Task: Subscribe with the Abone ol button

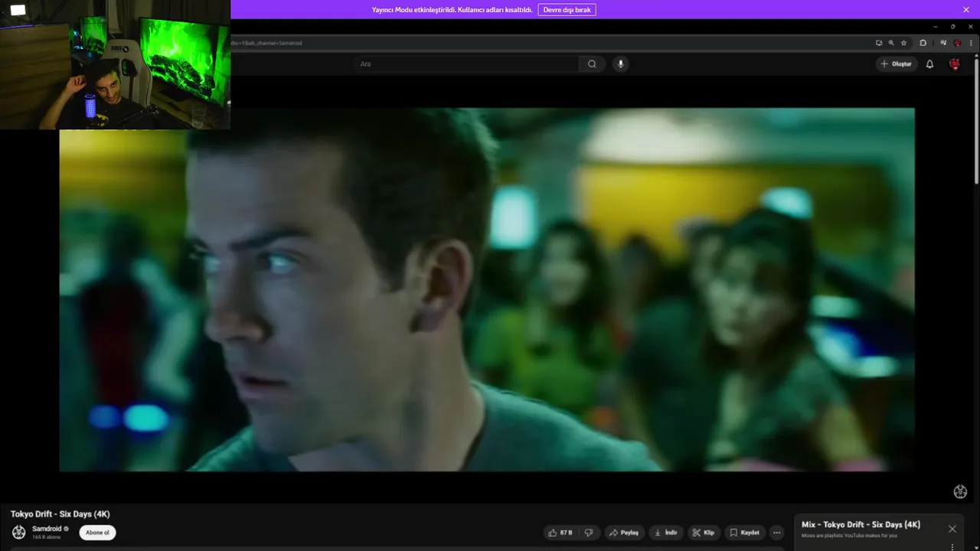Action: [x=97, y=533]
